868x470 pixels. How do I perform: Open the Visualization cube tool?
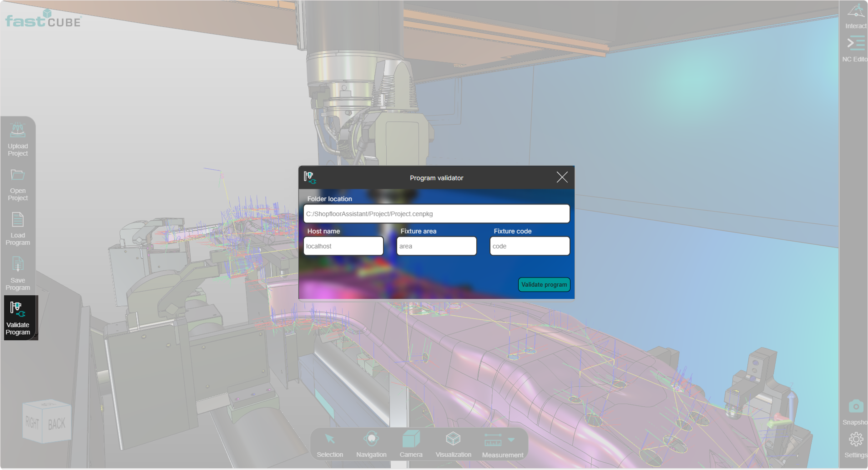pyautogui.click(x=453, y=439)
